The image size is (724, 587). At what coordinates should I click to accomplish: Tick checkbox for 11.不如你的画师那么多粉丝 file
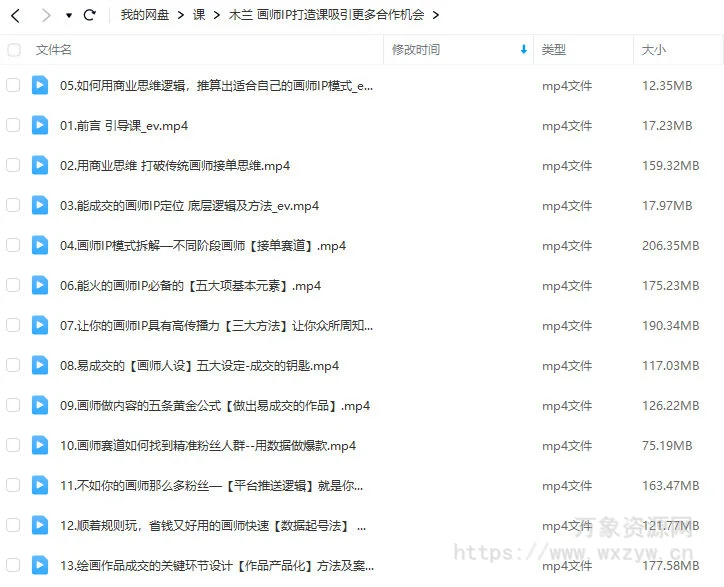pos(13,485)
